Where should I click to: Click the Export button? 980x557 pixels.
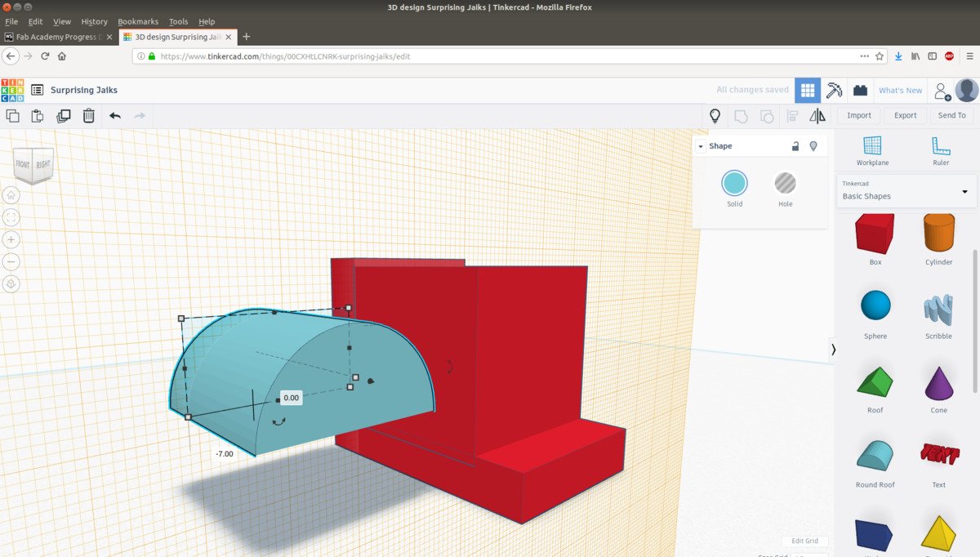click(x=905, y=115)
